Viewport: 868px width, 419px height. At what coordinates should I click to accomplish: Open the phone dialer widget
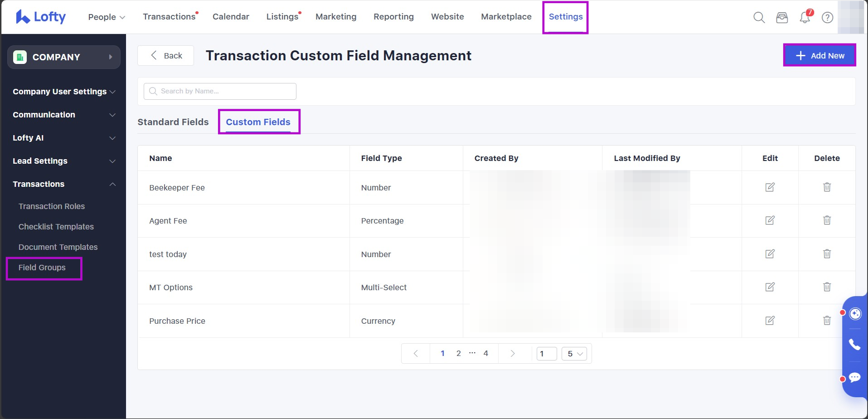pos(854,345)
